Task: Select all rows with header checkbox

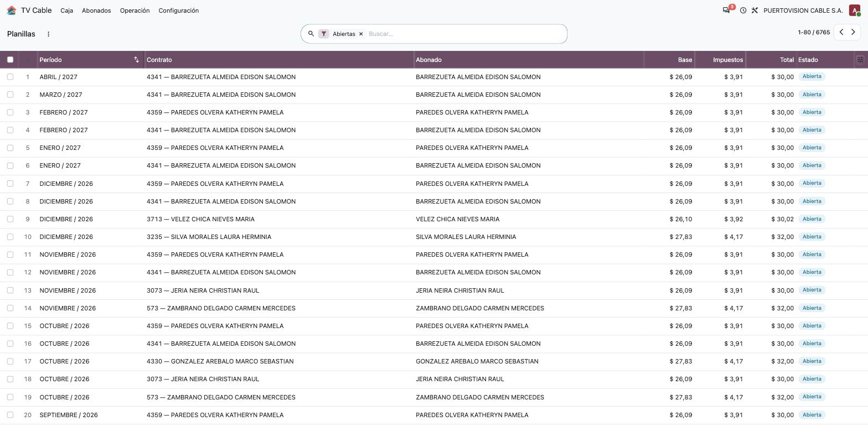Action: 10,60
